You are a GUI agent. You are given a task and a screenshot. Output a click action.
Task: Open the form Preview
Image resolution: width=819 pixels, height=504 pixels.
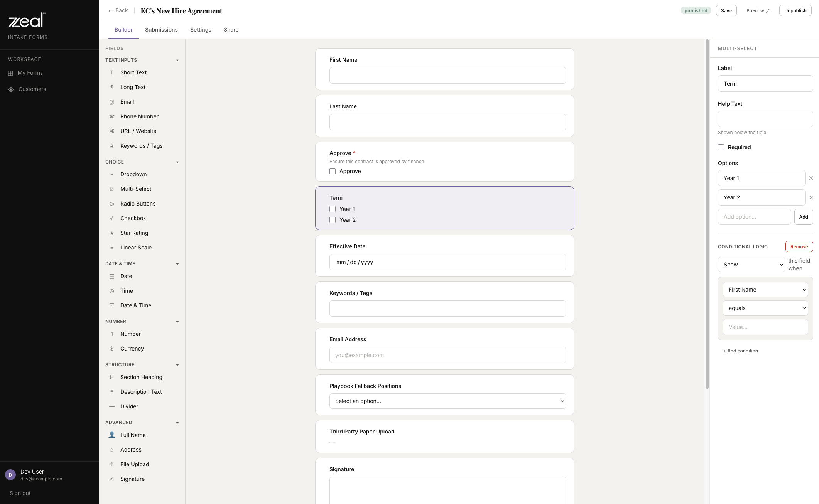coord(758,10)
